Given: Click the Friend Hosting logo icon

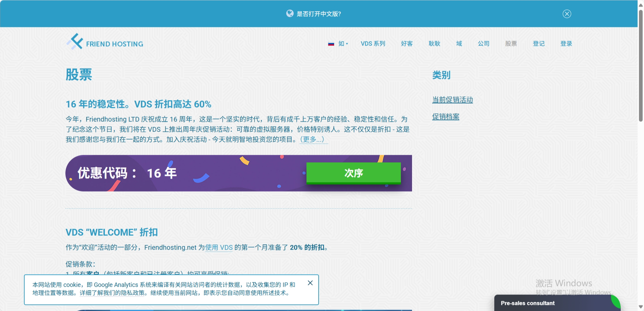Looking at the screenshot, I should 75,42.
